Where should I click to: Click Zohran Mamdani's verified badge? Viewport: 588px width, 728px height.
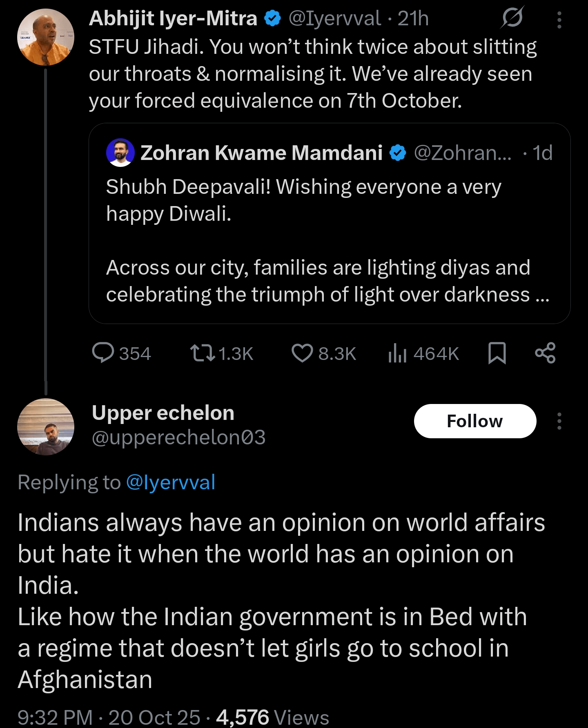click(398, 153)
